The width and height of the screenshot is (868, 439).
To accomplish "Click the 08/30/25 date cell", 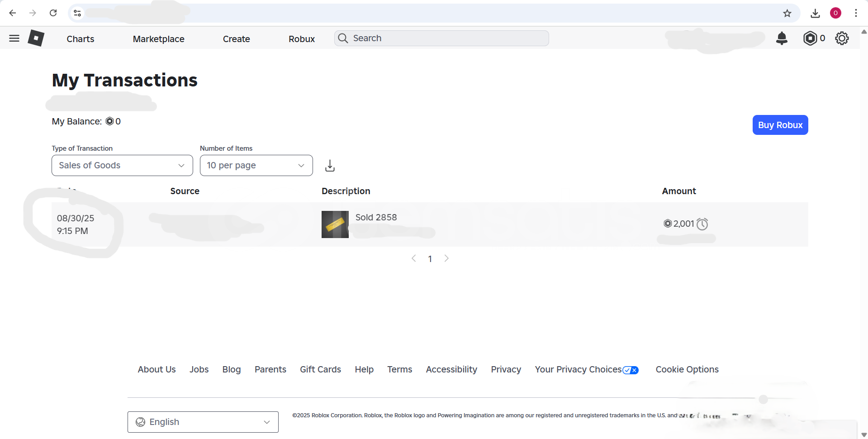I will click(x=76, y=224).
